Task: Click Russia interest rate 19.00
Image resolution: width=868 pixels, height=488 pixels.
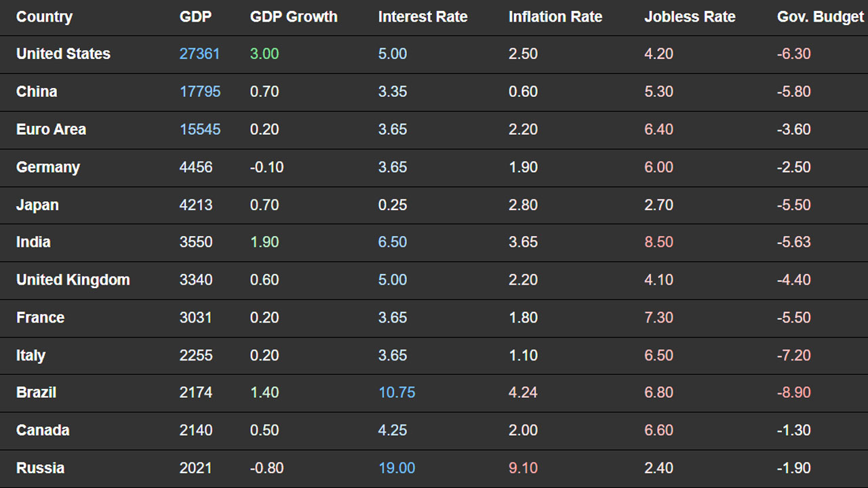Action: 397,468
